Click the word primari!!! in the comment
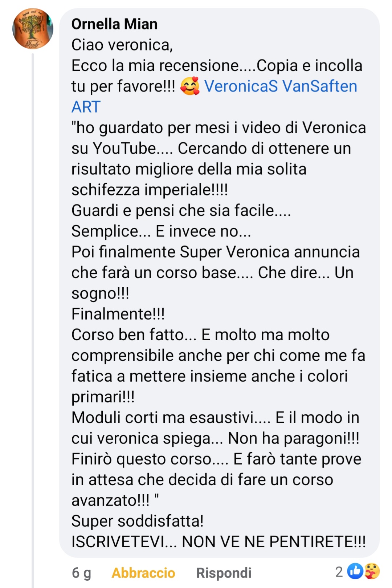Viewport: 392px width, 588px height. 103,397
